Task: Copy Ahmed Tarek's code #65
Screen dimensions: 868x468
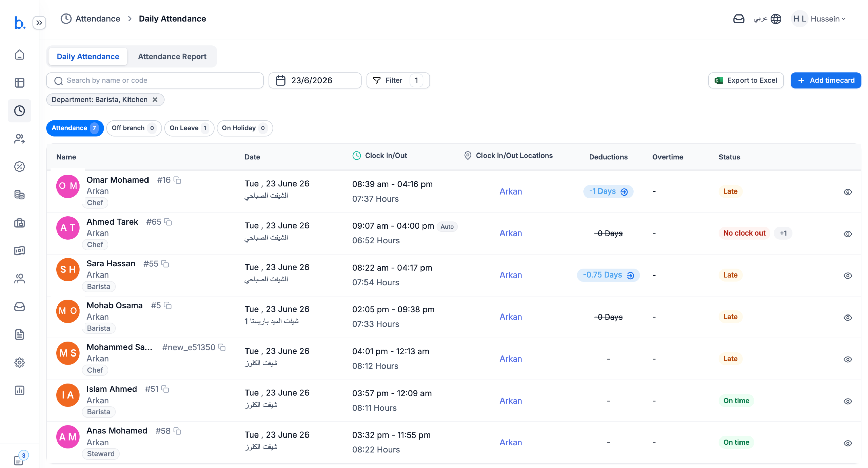Action: click(168, 222)
